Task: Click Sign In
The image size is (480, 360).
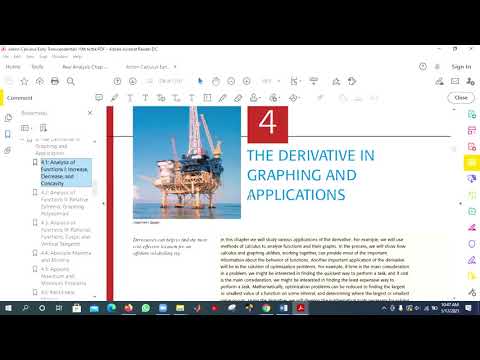Action: tap(461, 67)
